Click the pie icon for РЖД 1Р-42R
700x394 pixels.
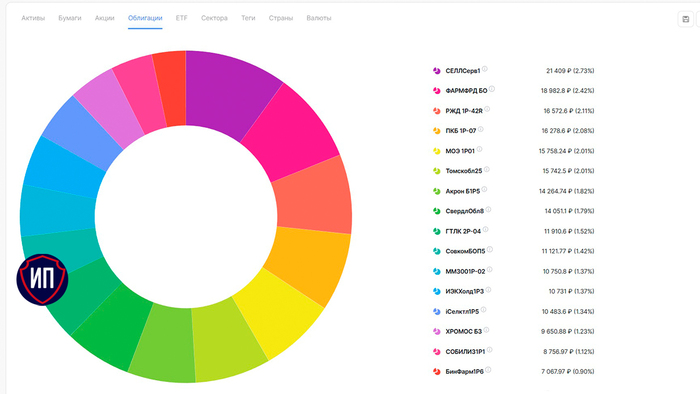point(437,111)
